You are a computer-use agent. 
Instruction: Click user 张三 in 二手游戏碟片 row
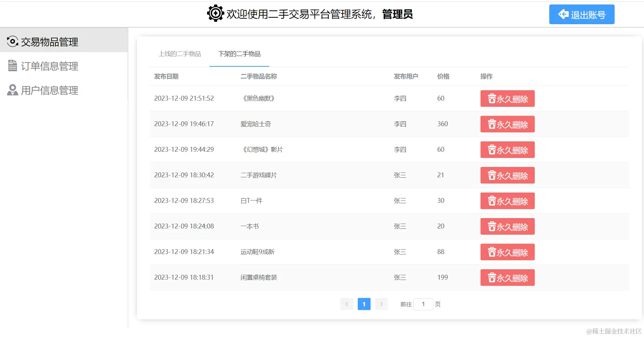pyautogui.click(x=400, y=175)
